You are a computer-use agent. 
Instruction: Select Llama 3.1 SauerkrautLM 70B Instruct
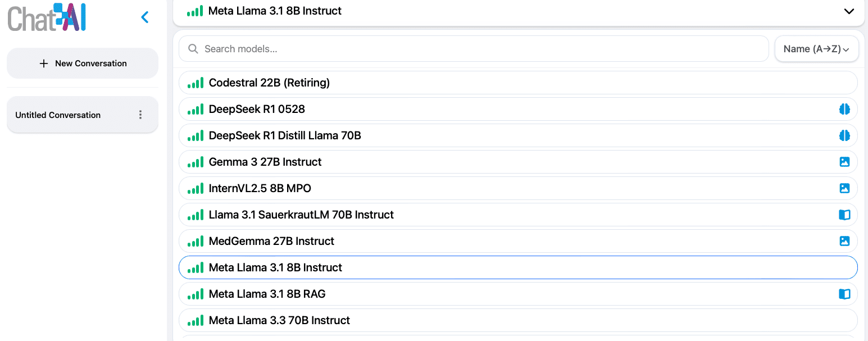coord(518,215)
